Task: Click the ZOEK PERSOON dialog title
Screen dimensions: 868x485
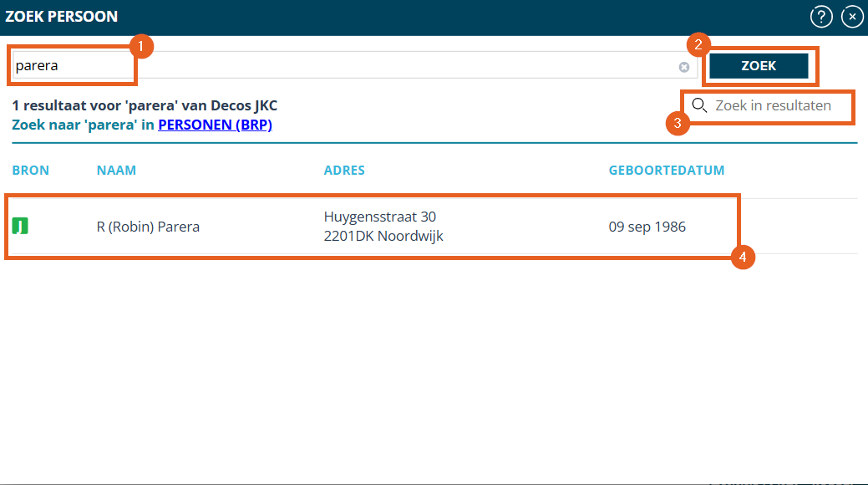Action: (62, 17)
